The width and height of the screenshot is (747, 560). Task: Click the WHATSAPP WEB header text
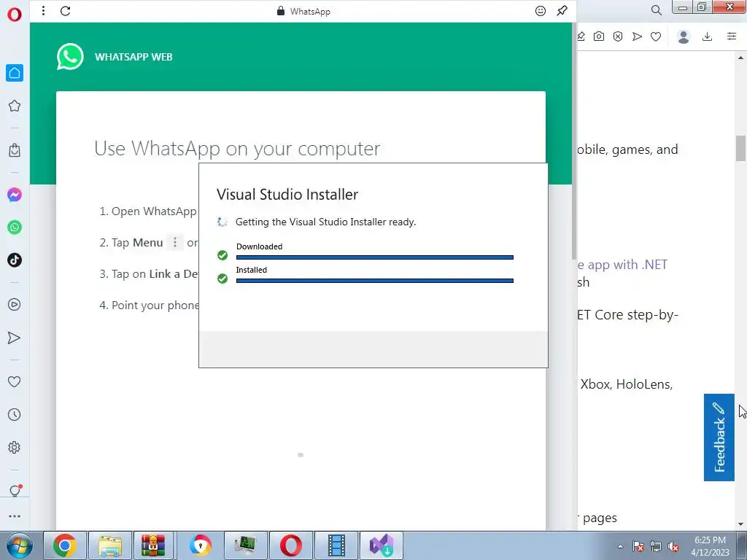(133, 57)
